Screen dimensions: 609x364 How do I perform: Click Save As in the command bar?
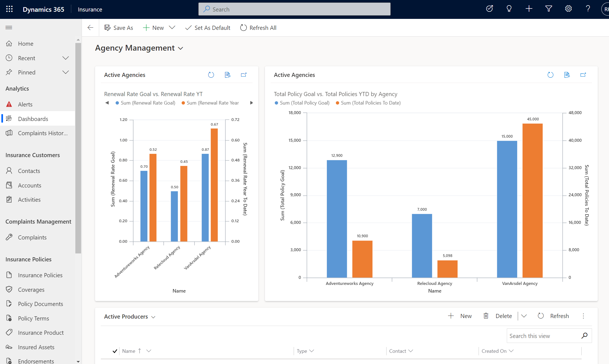tap(119, 28)
